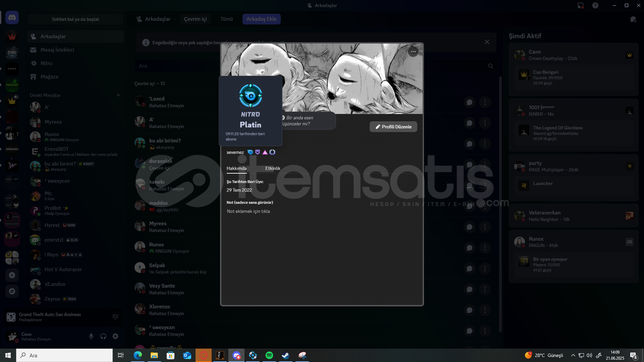Screen dimensions: 644x362
Task: Open Steam from the taskbar
Action: tap(285, 355)
